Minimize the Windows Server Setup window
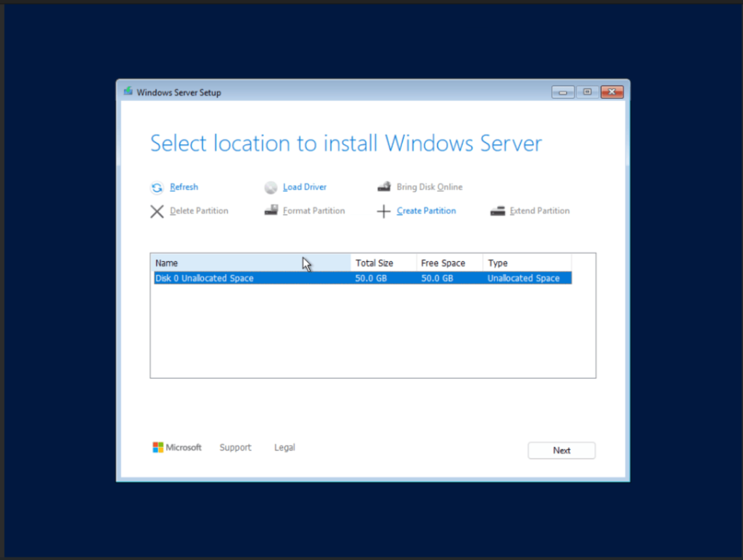Screen dimensions: 743x560 563,92
